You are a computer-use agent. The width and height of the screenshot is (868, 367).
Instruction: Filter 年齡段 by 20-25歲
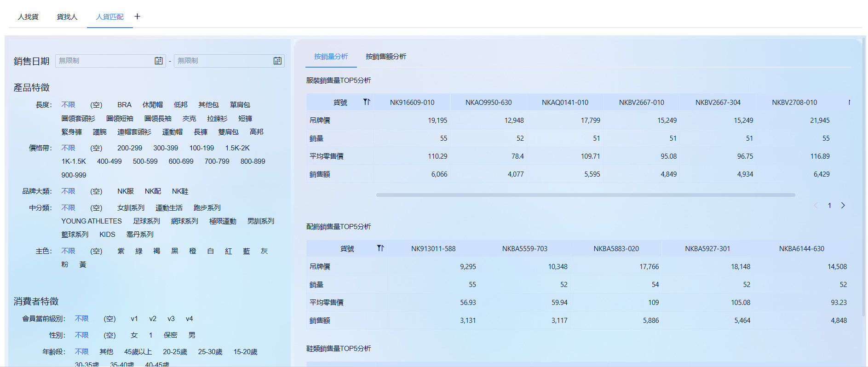[x=175, y=352]
